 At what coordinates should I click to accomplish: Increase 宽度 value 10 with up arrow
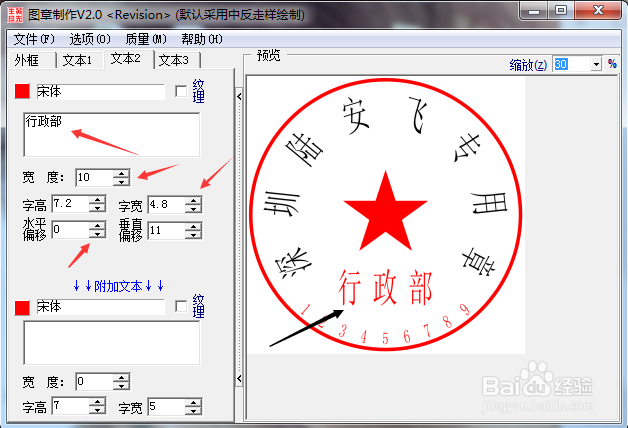tap(121, 173)
